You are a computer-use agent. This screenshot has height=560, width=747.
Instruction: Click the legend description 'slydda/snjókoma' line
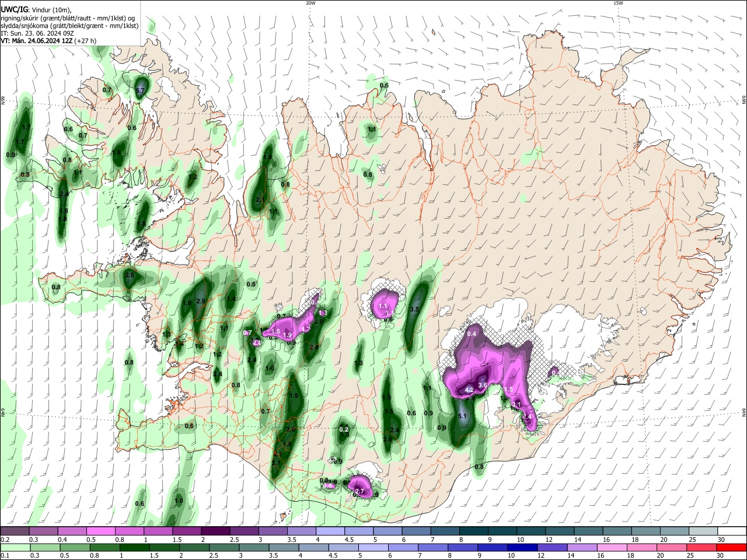click(69, 26)
